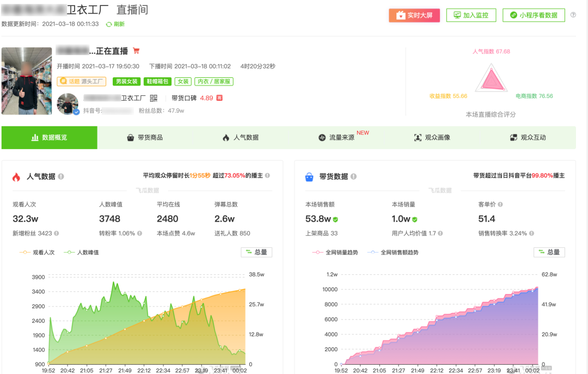Open the 总量 selector on 人气数据 chart
588x374 pixels.
tap(256, 252)
